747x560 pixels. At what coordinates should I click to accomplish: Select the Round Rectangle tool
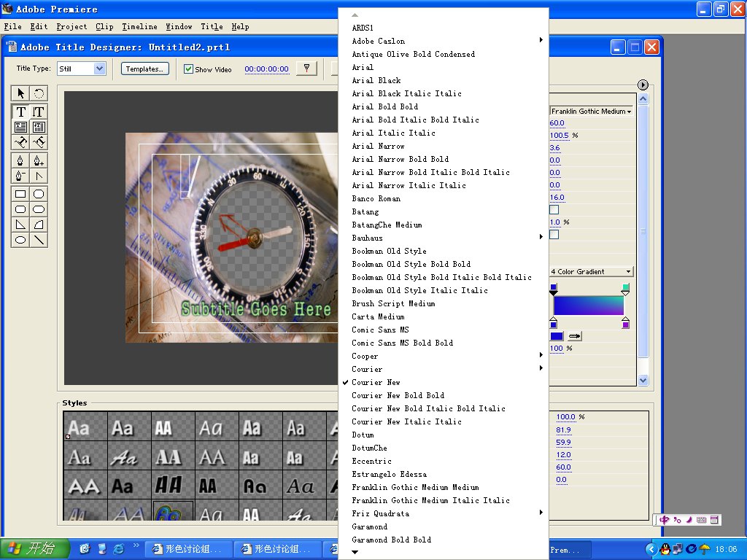point(39,209)
